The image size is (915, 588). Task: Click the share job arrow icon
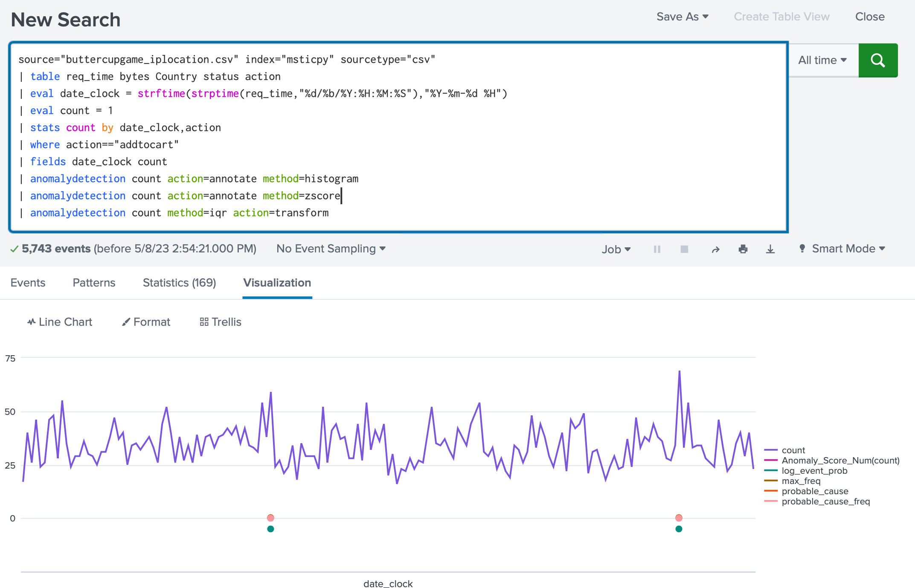[715, 249]
